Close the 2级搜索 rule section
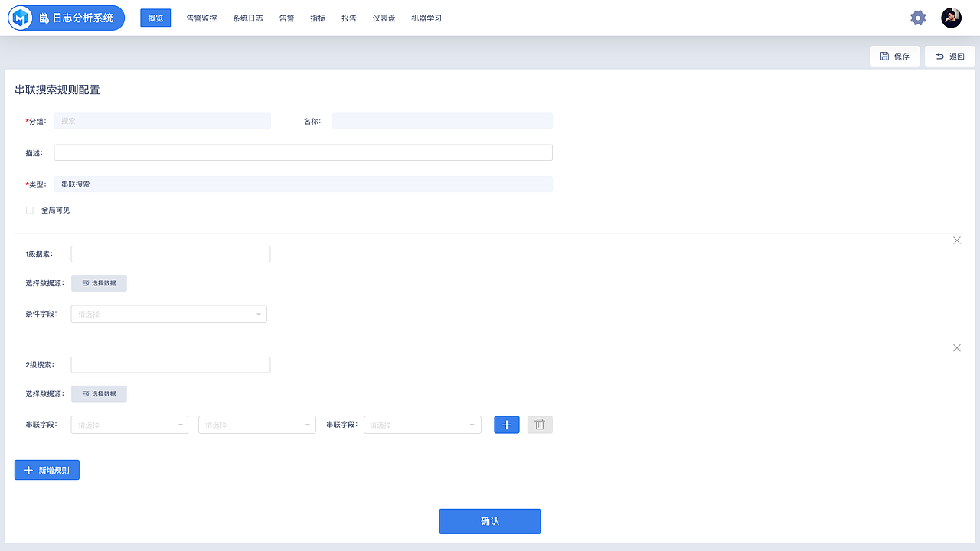This screenshot has height=551, width=980. point(957,348)
